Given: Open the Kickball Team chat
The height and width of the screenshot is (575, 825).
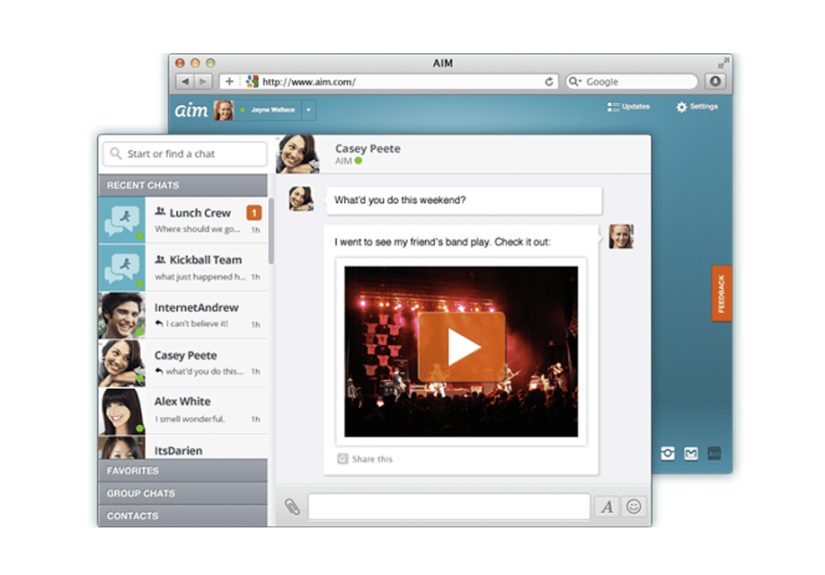Looking at the screenshot, I should (183, 267).
